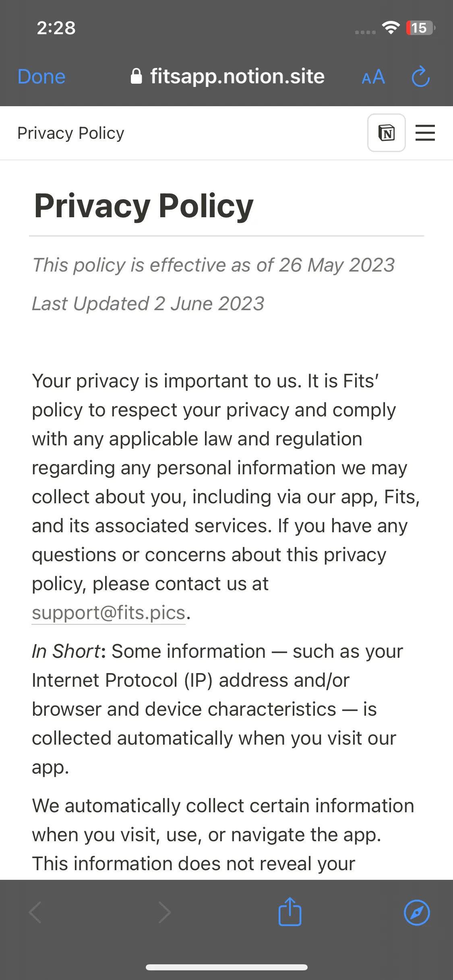Tap Done to close the browser view

(x=41, y=76)
